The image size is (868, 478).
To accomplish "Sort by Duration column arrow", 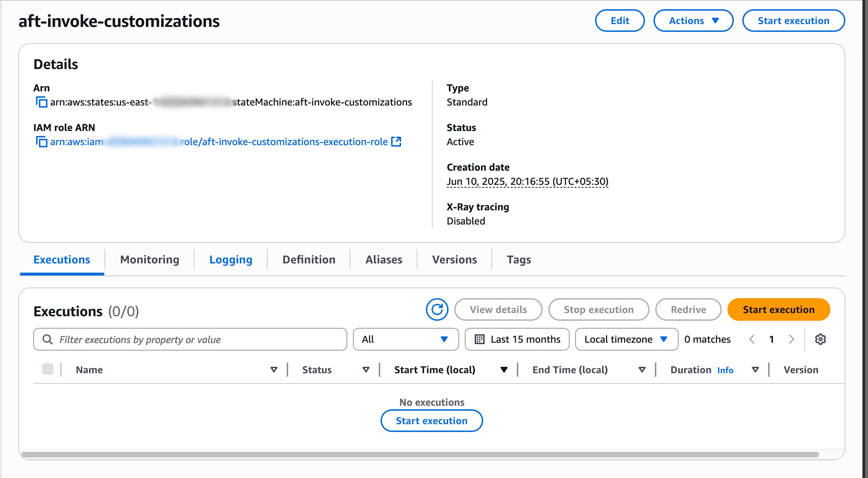I will 755,370.
